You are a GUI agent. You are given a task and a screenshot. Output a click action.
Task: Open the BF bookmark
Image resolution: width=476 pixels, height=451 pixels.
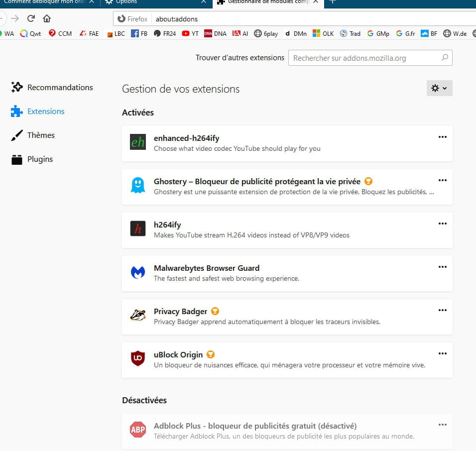(429, 33)
